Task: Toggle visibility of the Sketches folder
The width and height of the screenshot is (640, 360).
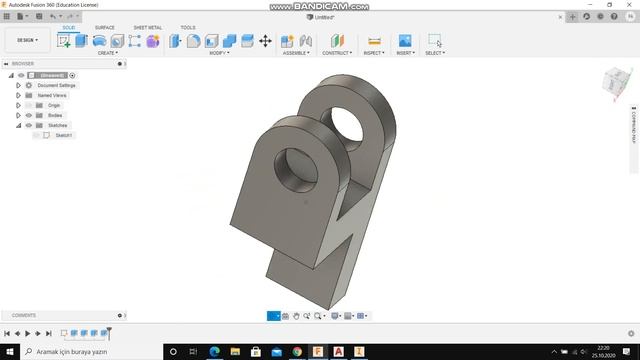Action: (29, 125)
